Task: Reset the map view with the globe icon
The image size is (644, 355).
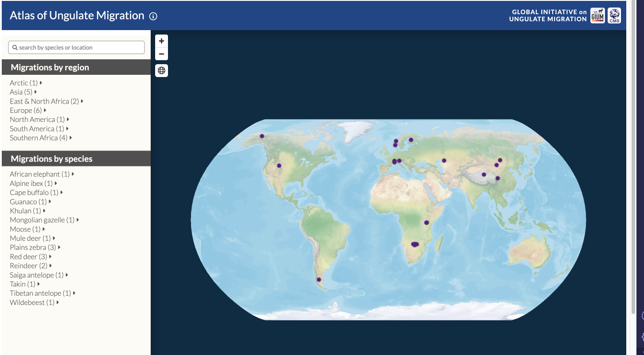Action: [x=161, y=70]
